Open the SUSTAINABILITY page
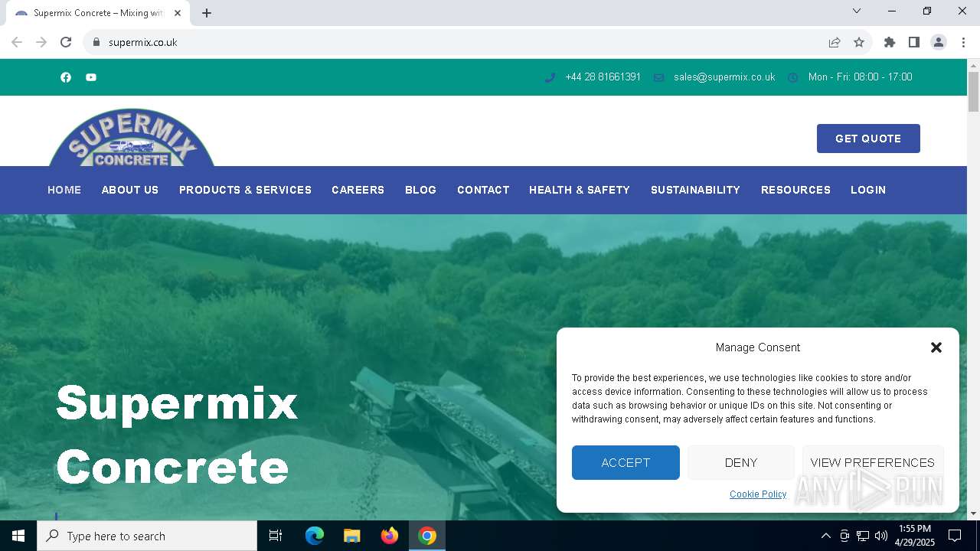This screenshot has height=551, width=980. [695, 190]
